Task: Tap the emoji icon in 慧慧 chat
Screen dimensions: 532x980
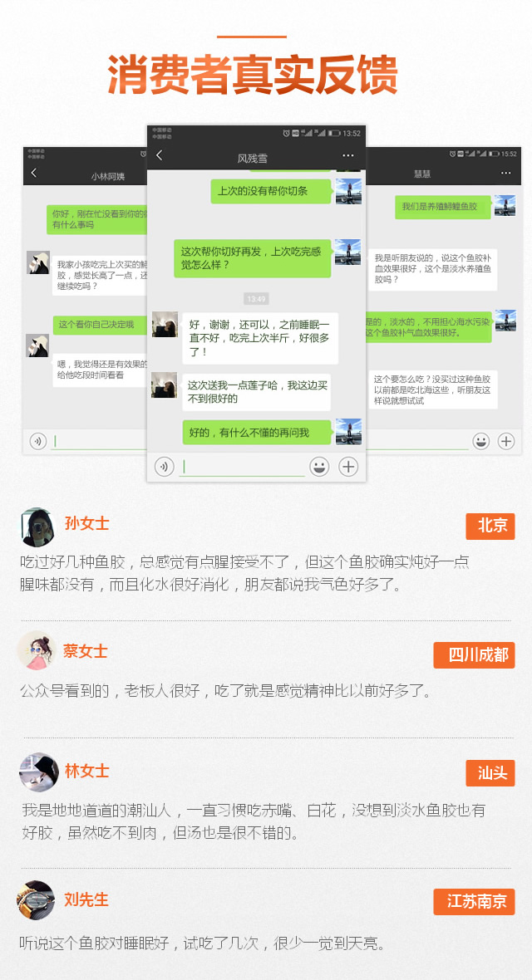Action: pos(480,441)
